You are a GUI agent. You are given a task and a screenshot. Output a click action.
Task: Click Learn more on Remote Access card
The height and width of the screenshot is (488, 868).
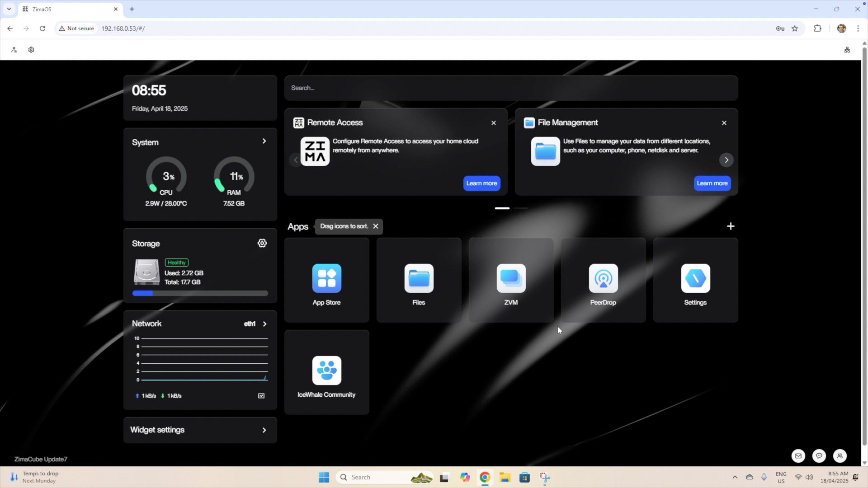[x=481, y=183]
